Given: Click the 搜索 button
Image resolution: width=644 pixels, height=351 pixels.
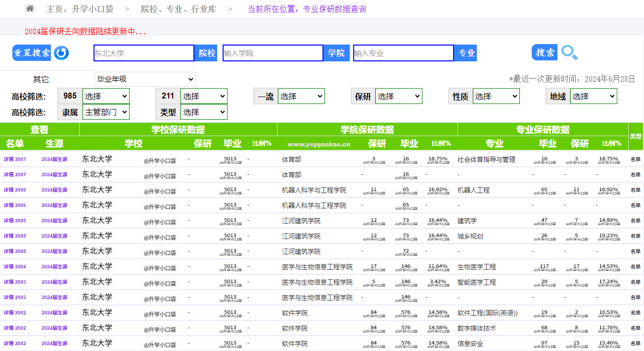Looking at the screenshot, I should (545, 52).
